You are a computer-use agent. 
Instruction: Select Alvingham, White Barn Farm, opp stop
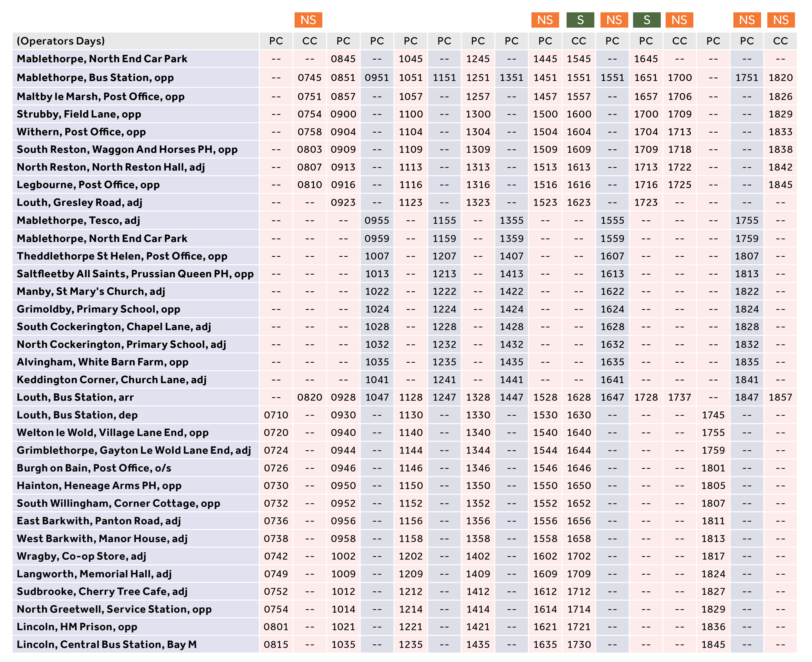coord(103,362)
